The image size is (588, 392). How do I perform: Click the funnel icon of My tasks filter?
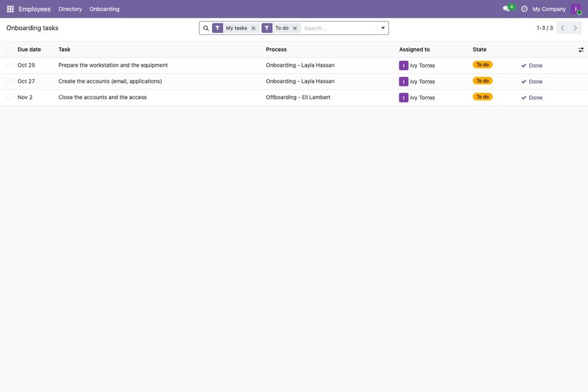[218, 28]
